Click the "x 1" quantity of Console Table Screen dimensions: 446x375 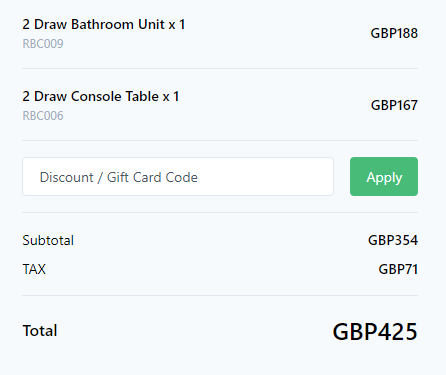tap(171, 96)
